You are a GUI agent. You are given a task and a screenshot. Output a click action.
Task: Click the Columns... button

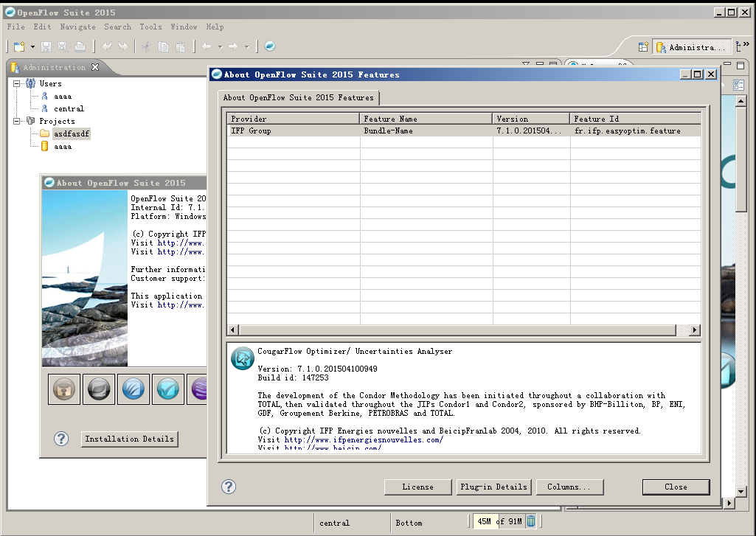[x=569, y=487]
